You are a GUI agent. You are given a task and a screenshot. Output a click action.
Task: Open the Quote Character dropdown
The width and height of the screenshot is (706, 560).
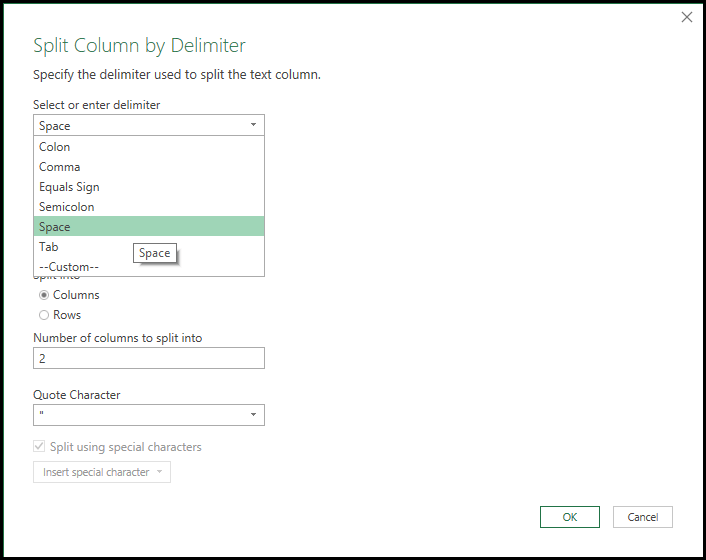coord(140,415)
